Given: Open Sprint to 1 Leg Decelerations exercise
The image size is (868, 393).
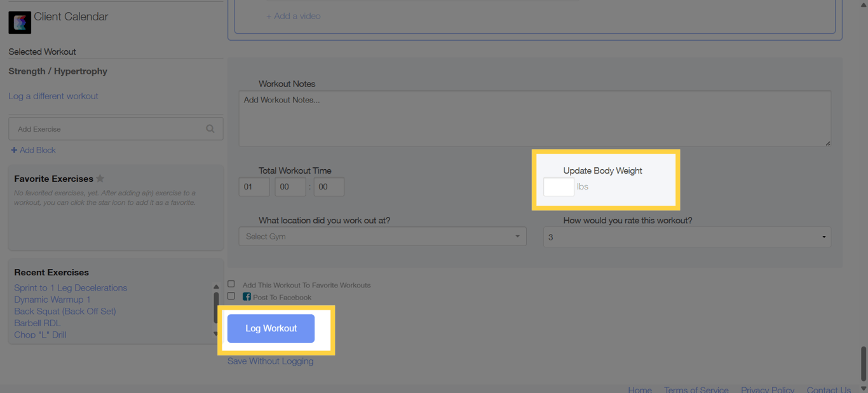Looking at the screenshot, I should coord(71,287).
